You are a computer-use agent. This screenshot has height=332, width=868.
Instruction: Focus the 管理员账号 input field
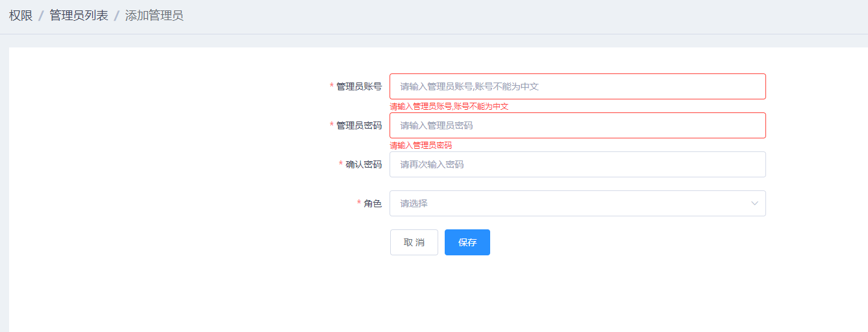(577, 86)
